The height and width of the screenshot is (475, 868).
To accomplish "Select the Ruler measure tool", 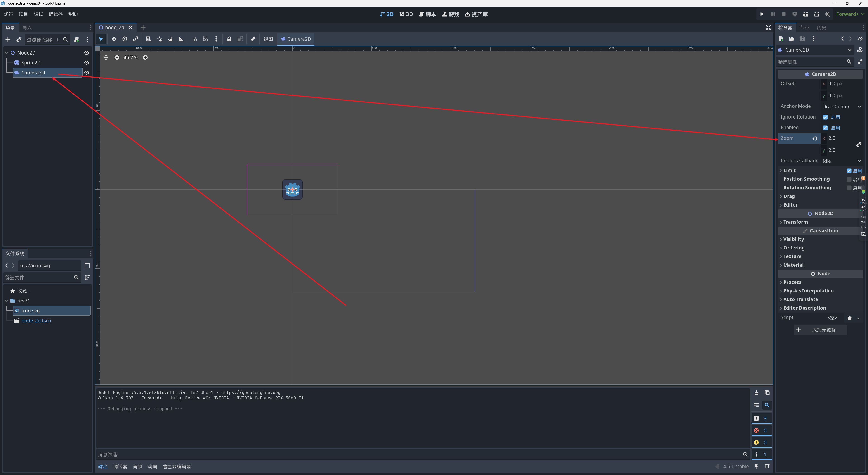I will [x=181, y=39].
